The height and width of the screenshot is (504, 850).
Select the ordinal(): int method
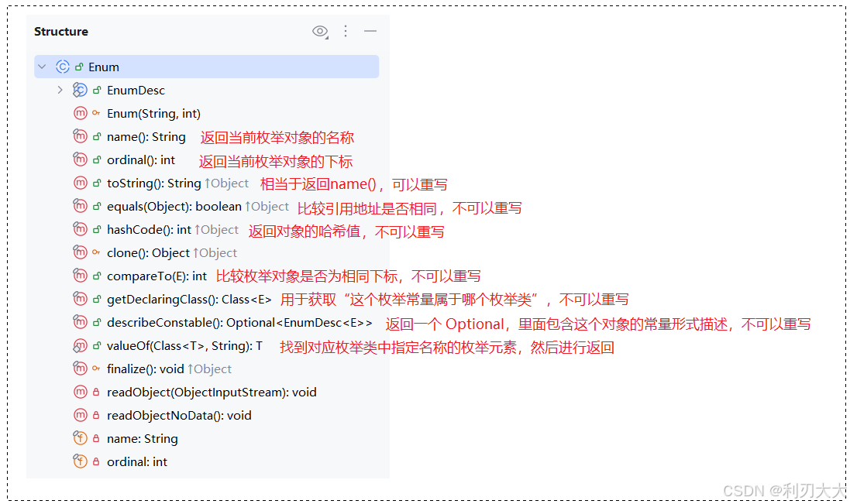141,160
